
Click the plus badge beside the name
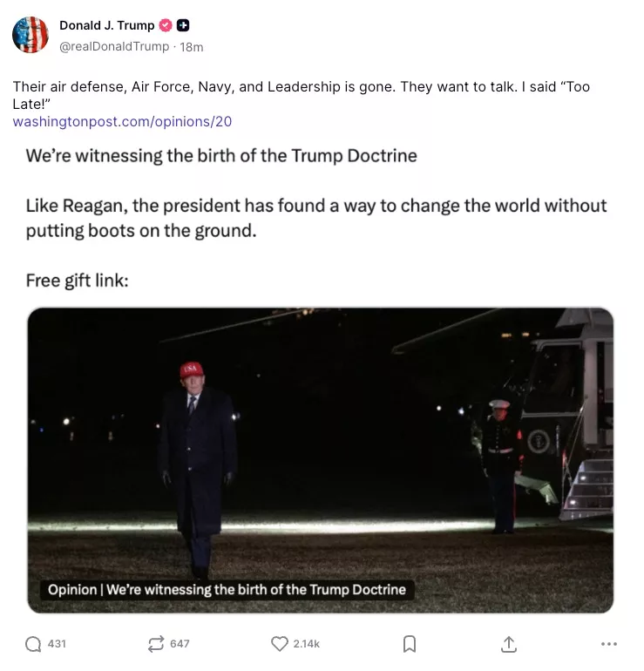click(183, 25)
